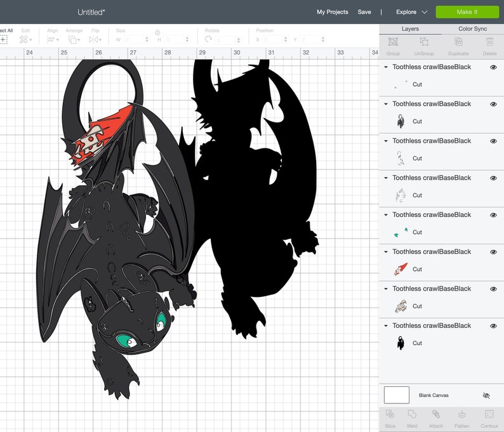Click the Rotate angle input field

coord(225,39)
